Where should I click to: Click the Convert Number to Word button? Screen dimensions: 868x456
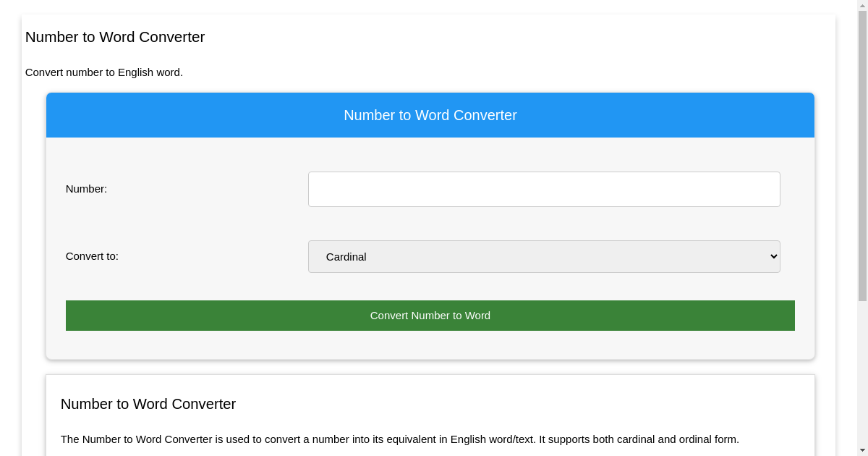[430, 315]
